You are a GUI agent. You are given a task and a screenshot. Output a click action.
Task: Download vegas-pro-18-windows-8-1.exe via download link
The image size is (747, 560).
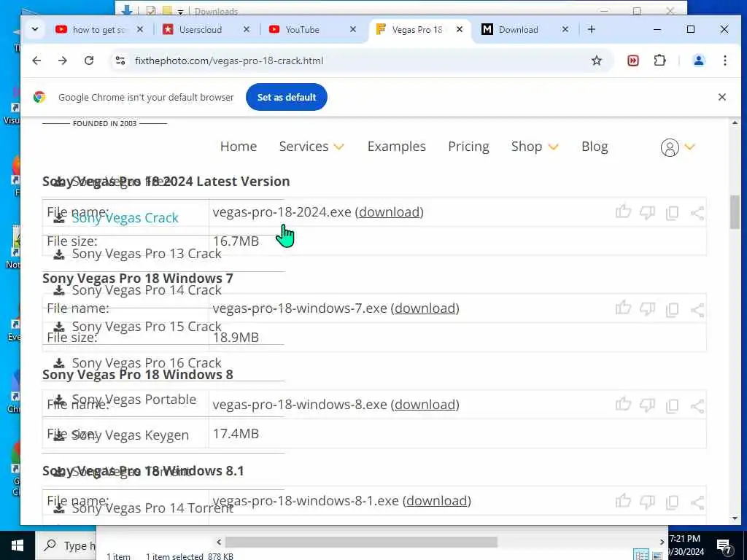tap(436, 500)
